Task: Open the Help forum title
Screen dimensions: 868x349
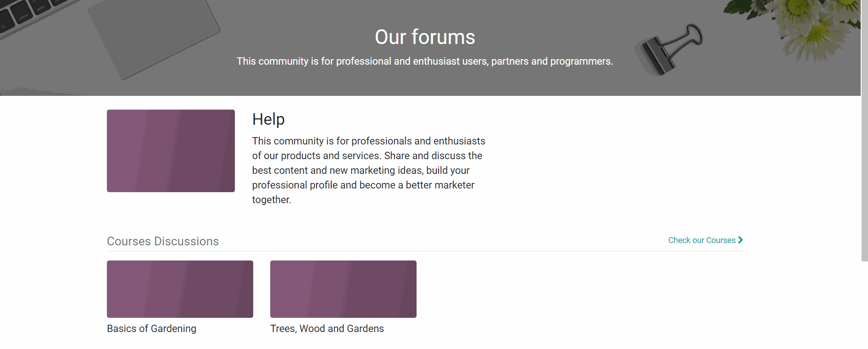Action: tap(268, 119)
